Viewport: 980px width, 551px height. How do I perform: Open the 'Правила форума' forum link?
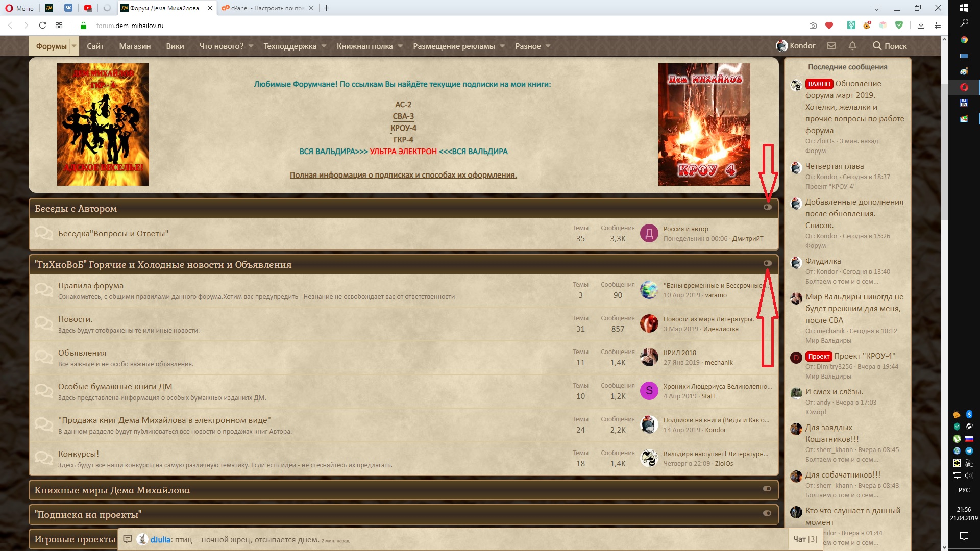(91, 286)
